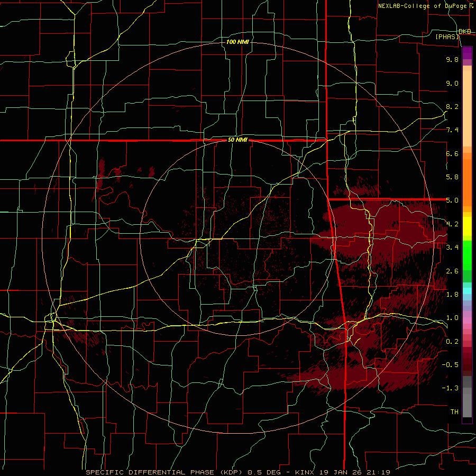Select the "[PHAS]" legend unit label

click(447, 37)
